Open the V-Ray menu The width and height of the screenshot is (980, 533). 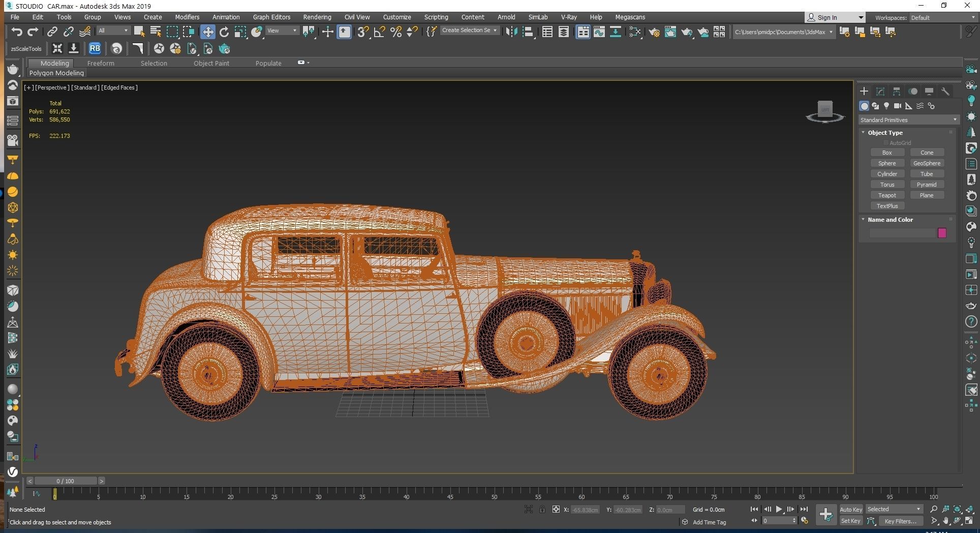569,17
